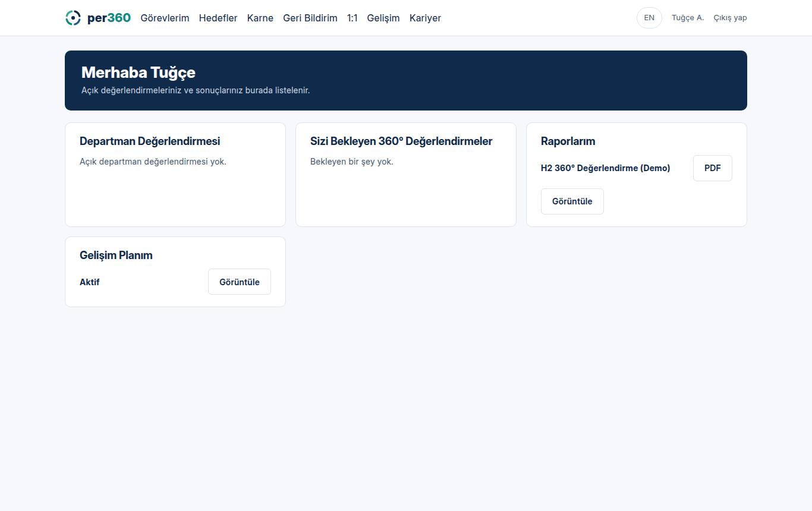Download the H2 360° report PDF
Screen dimensions: 812x511
[713, 168]
